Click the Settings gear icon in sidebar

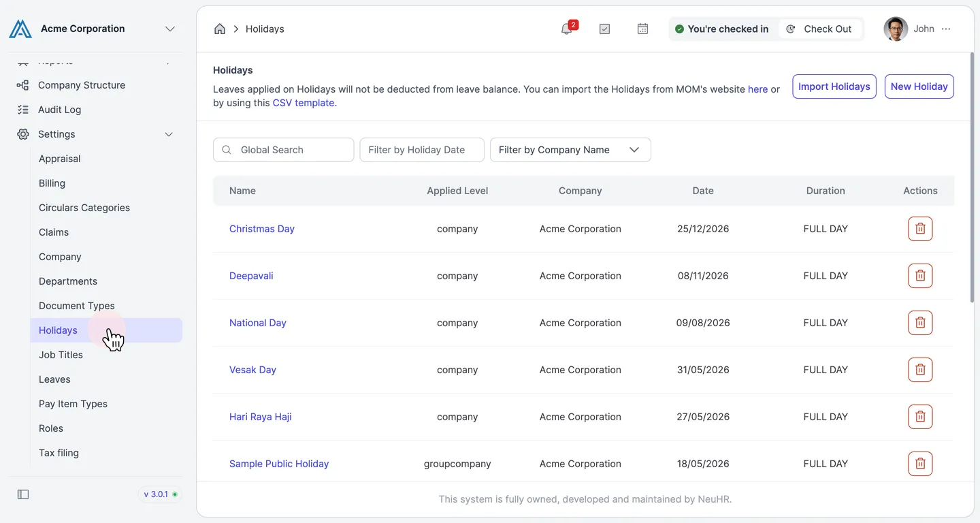coord(23,134)
